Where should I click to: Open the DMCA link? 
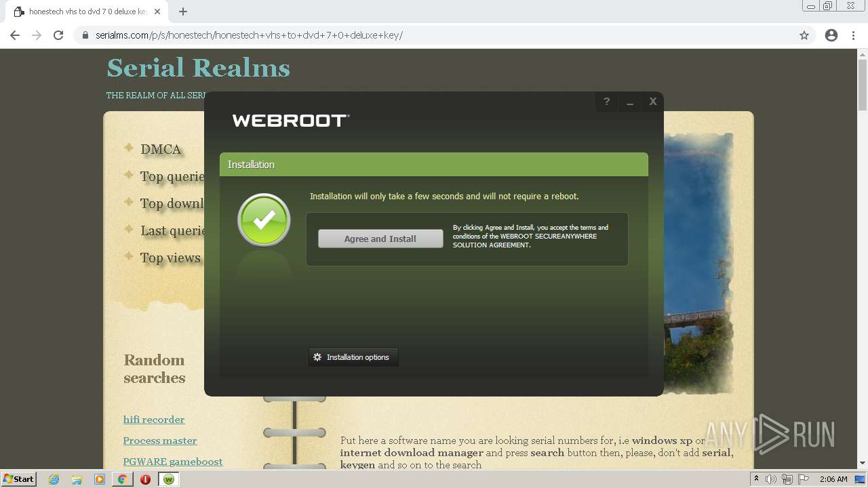[161, 149]
